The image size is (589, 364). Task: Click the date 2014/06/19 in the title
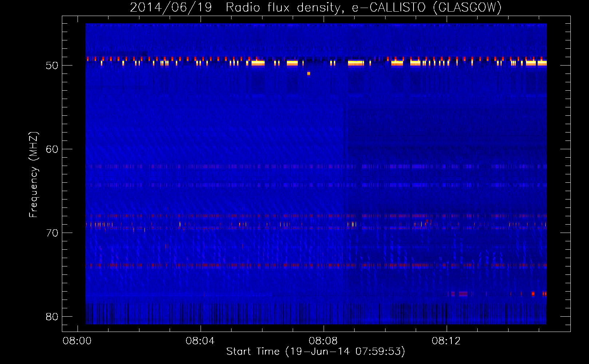pos(171,8)
